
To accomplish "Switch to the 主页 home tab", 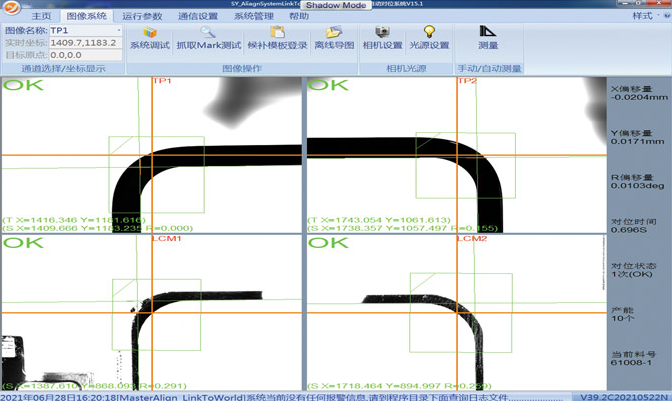I will pyautogui.click(x=41, y=17).
